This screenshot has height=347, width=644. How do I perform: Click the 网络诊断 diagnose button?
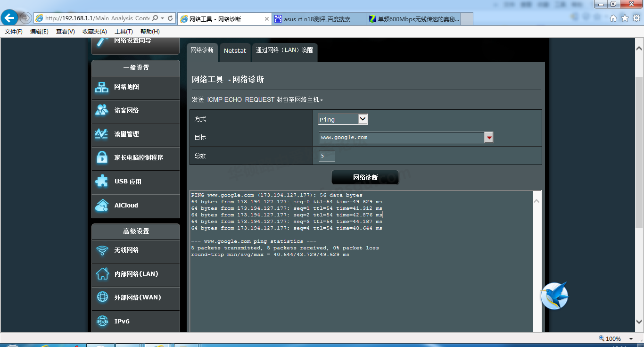click(x=365, y=177)
